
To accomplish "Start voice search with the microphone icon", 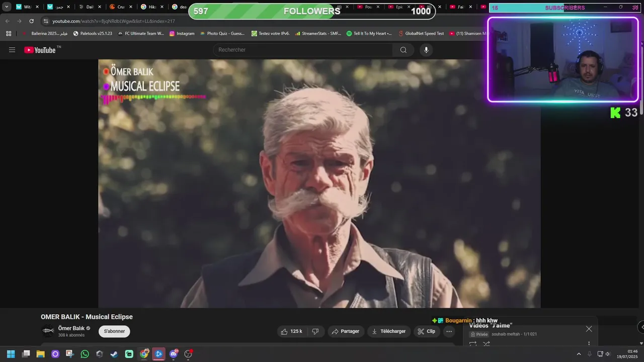I will (x=426, y=50).
